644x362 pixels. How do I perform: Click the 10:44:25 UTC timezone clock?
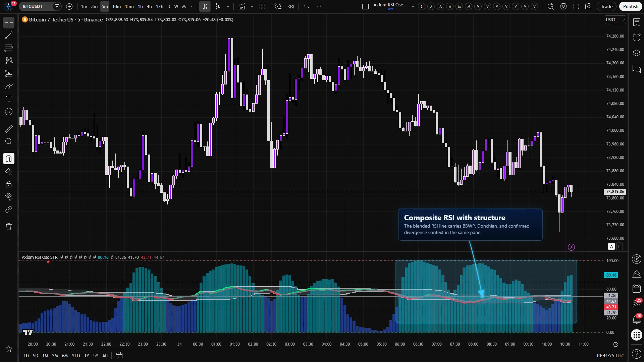610,356
